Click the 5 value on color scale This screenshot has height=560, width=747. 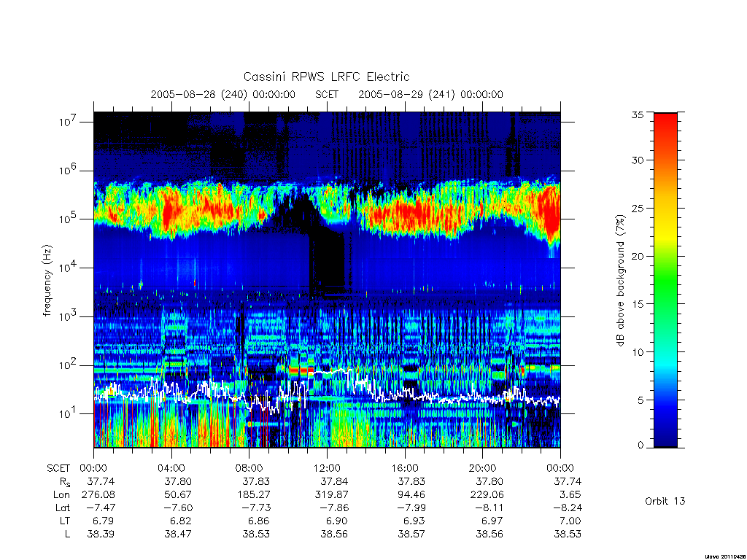pos(640,400)
